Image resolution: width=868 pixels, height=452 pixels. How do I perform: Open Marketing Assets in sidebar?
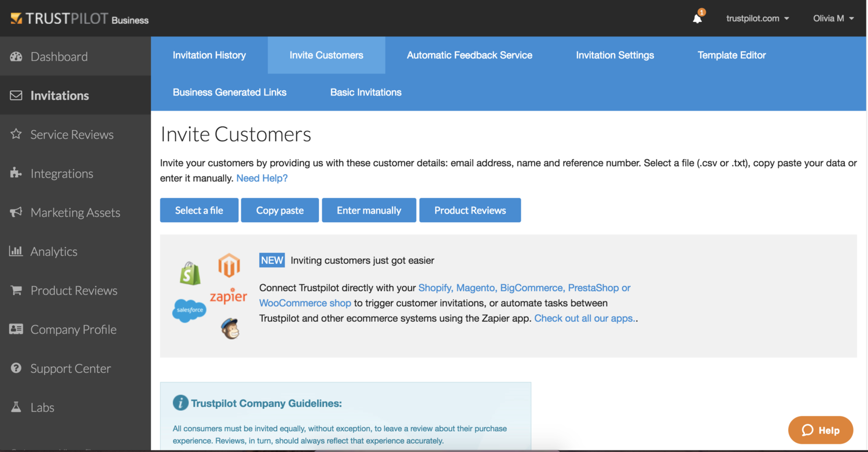point(75,212)
